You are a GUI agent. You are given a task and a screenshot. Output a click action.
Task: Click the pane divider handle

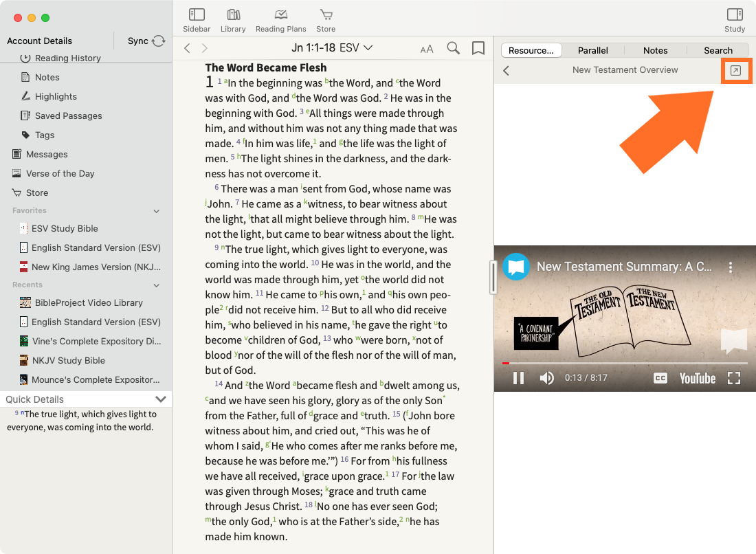click(x=493, y=277)
